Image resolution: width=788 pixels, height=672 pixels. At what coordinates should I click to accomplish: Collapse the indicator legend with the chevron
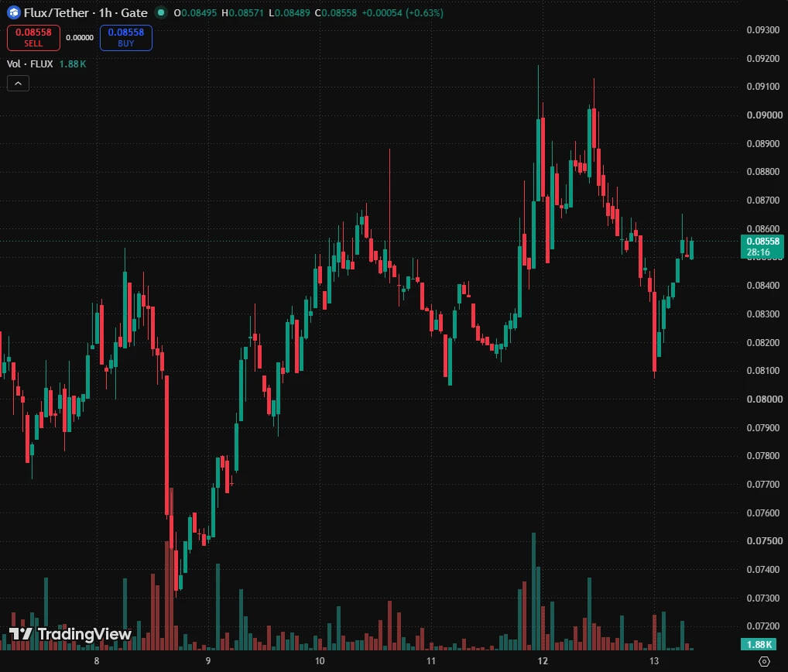[x=18, y=84]
